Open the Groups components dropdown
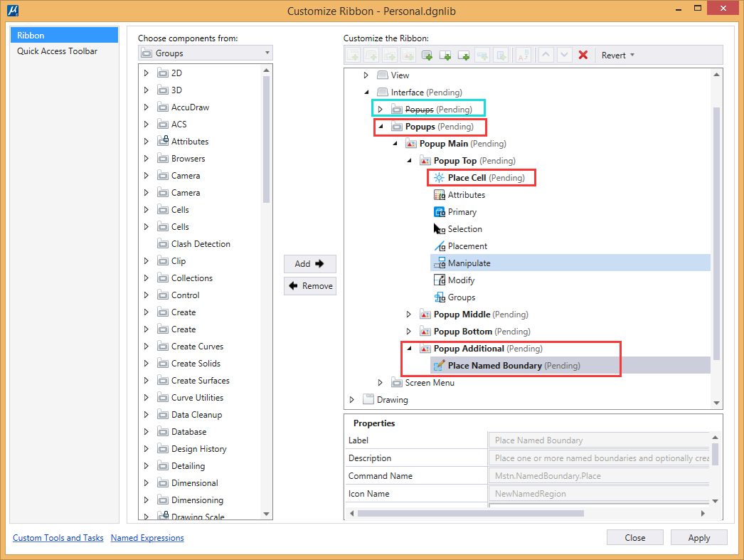The image size is (744, 560). pyautogui.click(x=206, y=53)
